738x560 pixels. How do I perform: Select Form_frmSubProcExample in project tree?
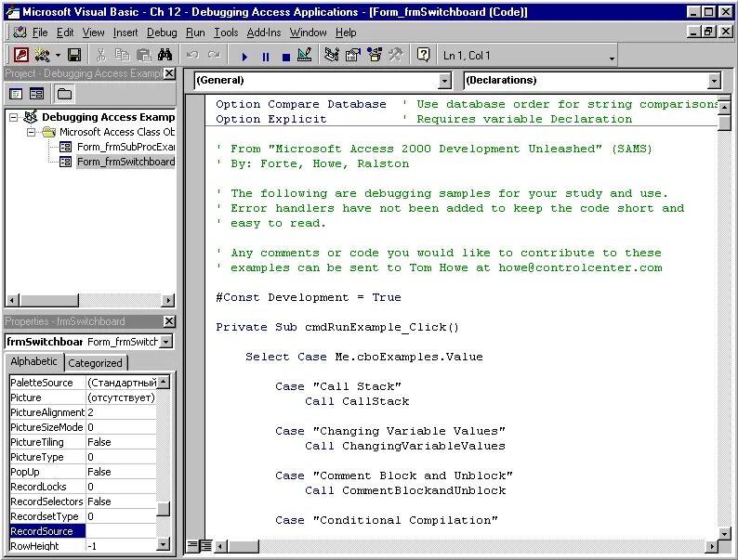pyautogui.click(x=125, y=147)
